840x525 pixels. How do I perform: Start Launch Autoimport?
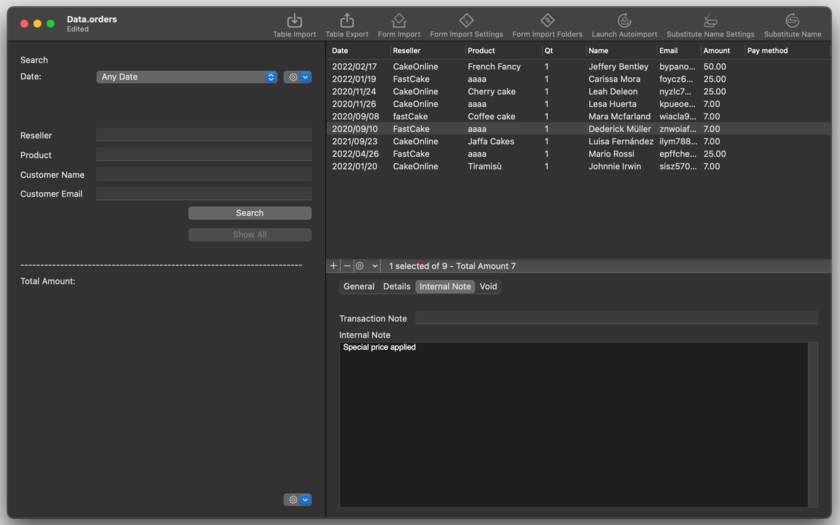coord(624,26)
